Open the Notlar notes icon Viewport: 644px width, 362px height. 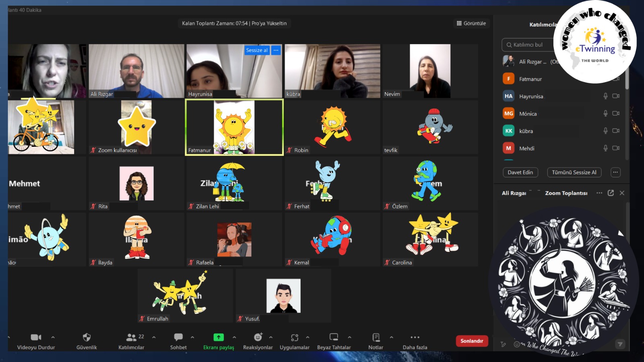pyautogui.click(x=376, y=337)
